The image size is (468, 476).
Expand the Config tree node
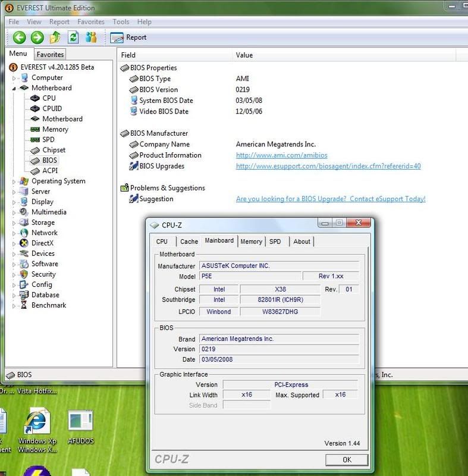[x=14, y=285]
